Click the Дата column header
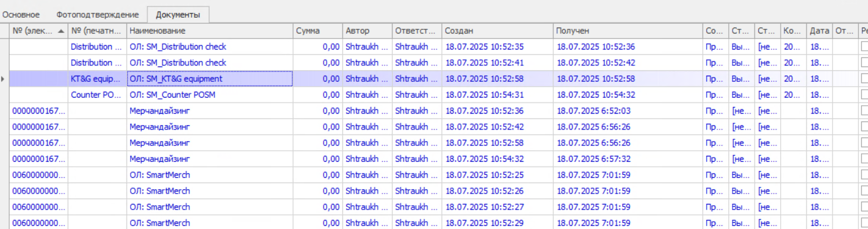 pos(820,31)
